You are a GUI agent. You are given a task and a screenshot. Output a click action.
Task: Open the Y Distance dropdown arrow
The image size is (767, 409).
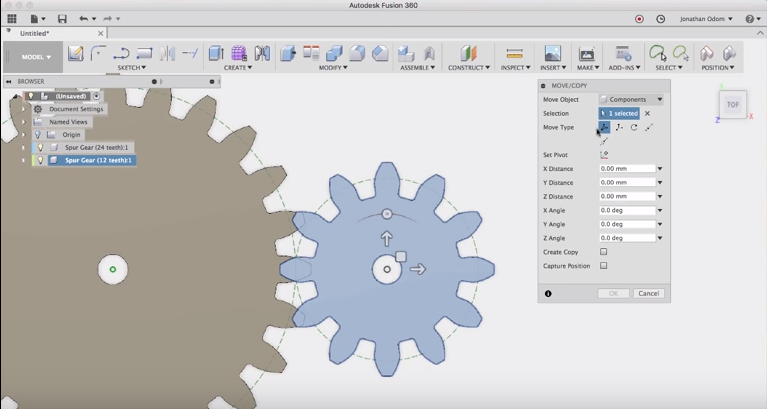point(660,182)
